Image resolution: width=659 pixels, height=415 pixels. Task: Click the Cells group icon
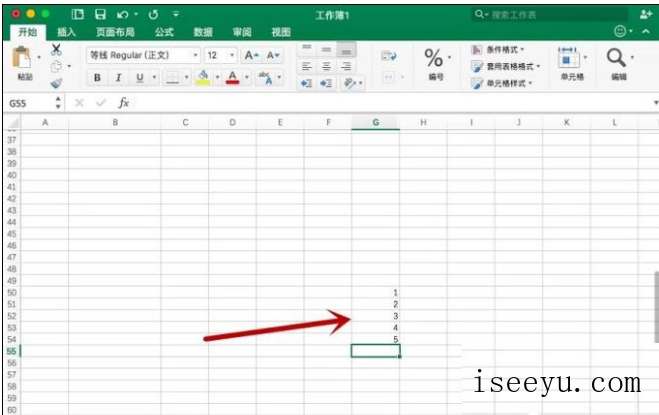coord(568,58)
